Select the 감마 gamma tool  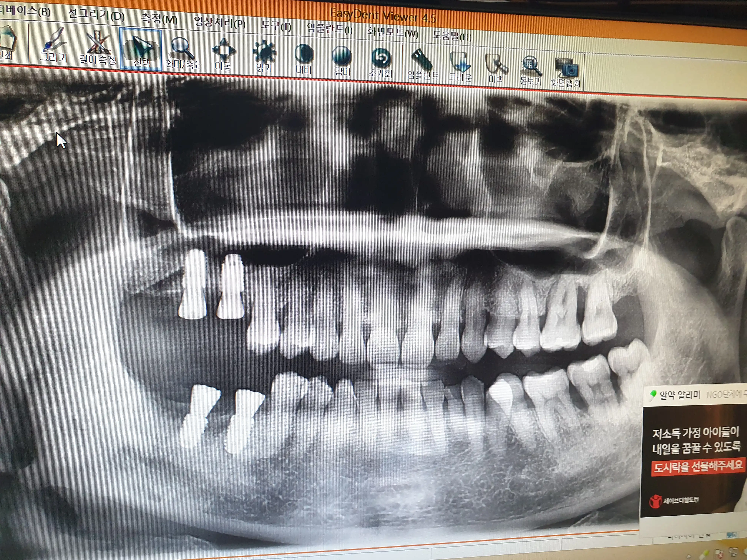coord(342,61)
